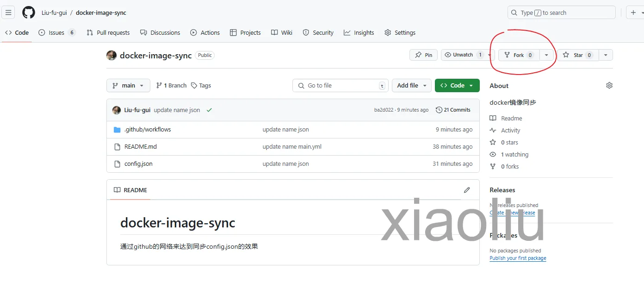Image resolution: width=644 pixels, height=289 pixels.
Task: Go to GitHub home via the Octocat logo
Action: 29,13
